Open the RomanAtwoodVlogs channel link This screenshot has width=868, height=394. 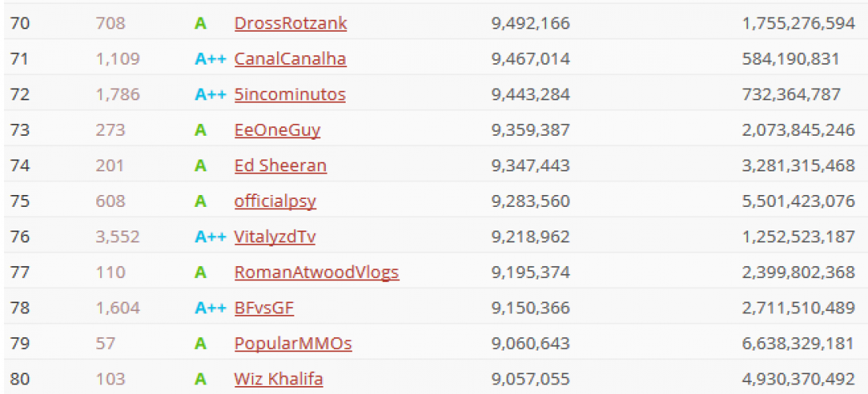(316, 272)
